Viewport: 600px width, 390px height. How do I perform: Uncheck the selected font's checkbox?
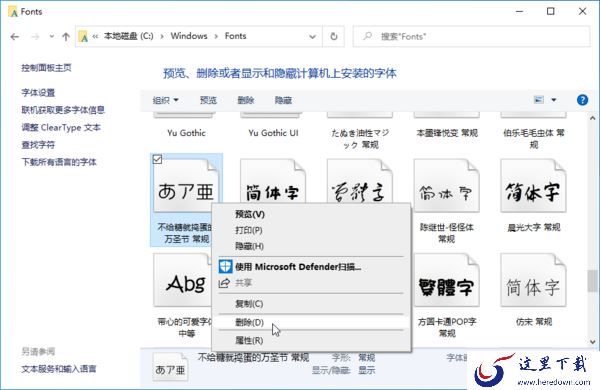(x=157, y=159)
